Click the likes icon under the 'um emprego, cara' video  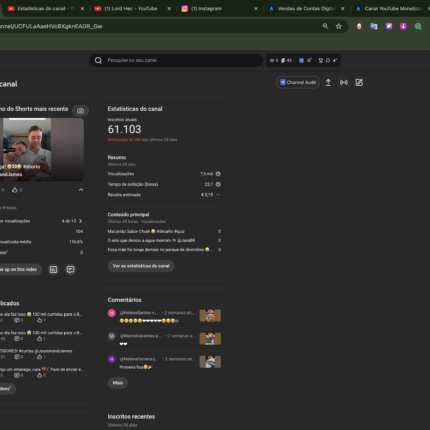40,375
